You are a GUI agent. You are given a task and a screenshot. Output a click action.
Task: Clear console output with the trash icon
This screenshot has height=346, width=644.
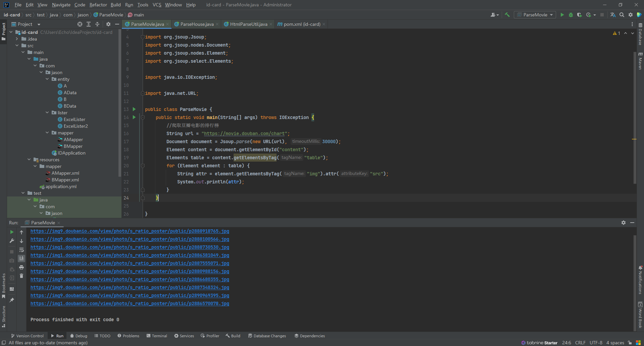(21, 276)
